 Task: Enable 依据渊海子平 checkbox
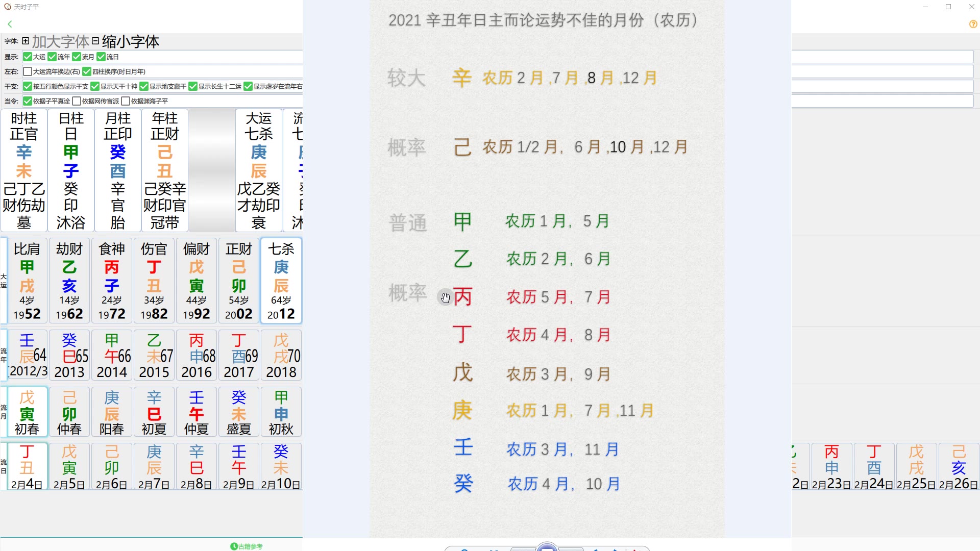point(126,101)
